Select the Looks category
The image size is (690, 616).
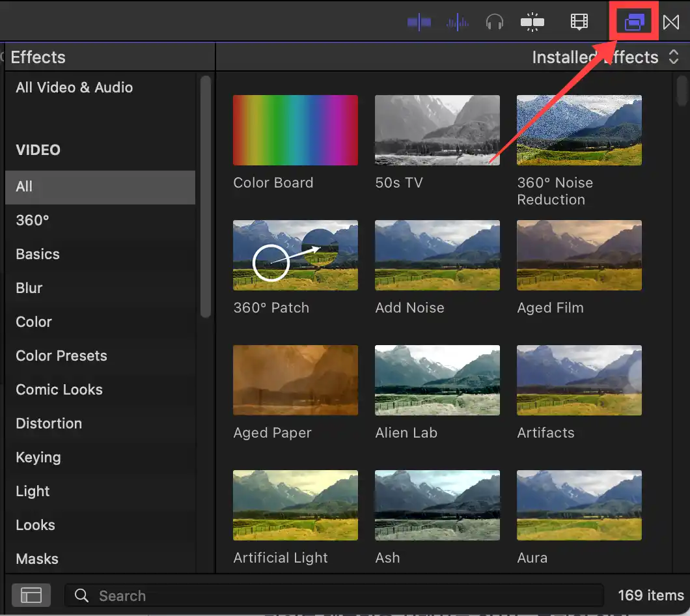tap(100, 525)
